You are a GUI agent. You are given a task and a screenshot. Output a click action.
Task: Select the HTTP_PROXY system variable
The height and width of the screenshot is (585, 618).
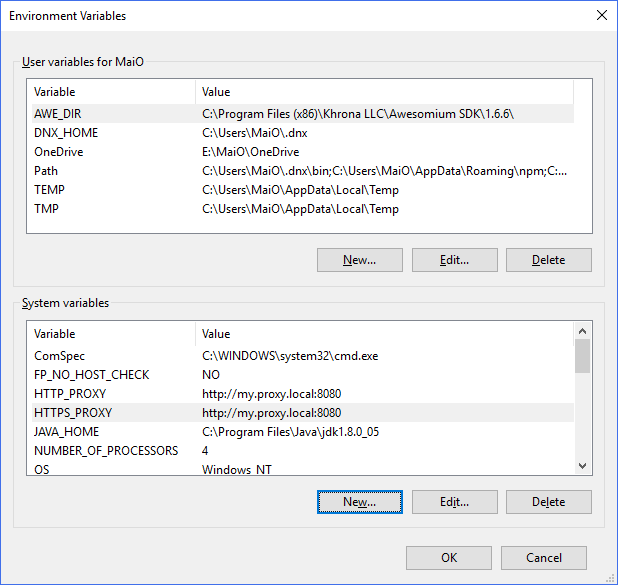[x=303, y=393]
